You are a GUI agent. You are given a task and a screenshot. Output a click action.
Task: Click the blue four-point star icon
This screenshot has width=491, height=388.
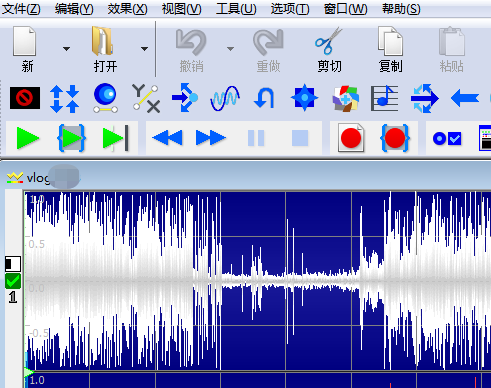click(x=304, y=98)
